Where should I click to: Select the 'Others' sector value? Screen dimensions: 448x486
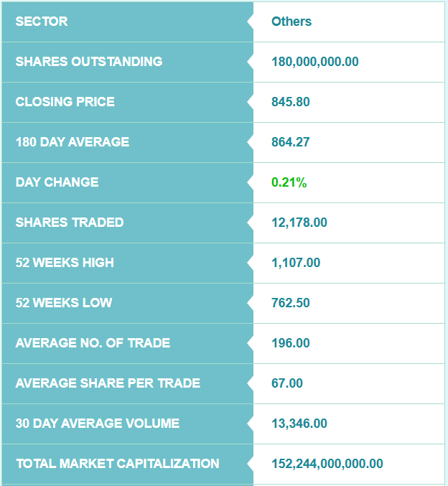(x=291, y=22)
